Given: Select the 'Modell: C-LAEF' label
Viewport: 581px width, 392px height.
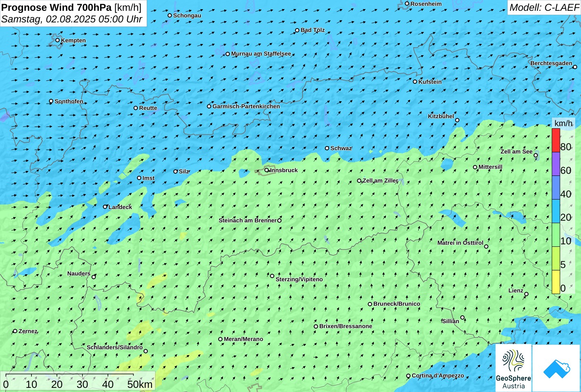Looking at the screenshot, I should [x=544, y=7].
